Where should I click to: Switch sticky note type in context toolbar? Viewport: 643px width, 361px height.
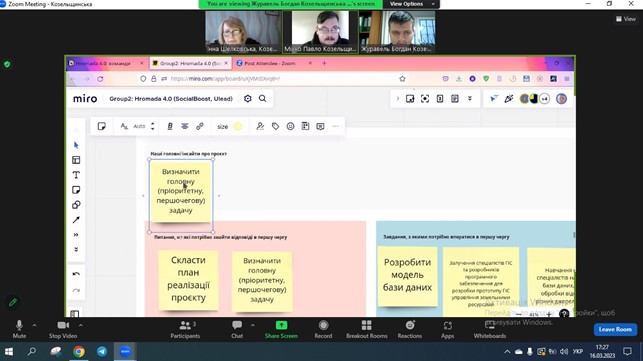(102, 126)
